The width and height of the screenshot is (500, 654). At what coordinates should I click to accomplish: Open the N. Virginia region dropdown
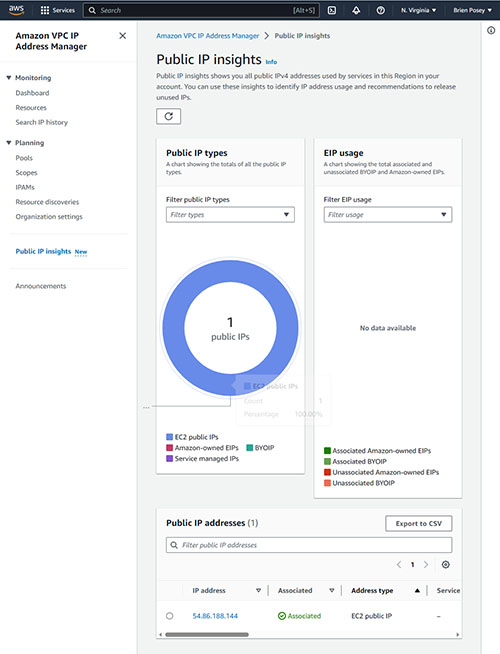(x=418, y=10)
